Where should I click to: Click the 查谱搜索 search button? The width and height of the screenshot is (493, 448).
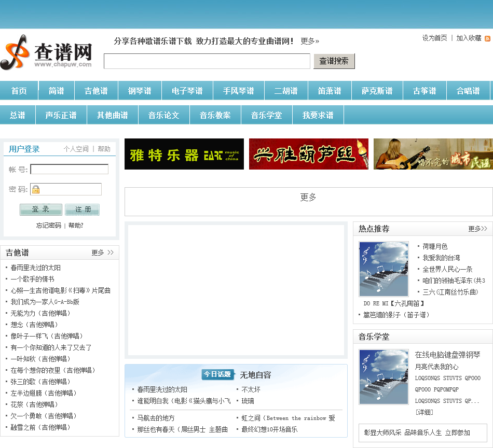pyautogui.click(x=334, y=61)
